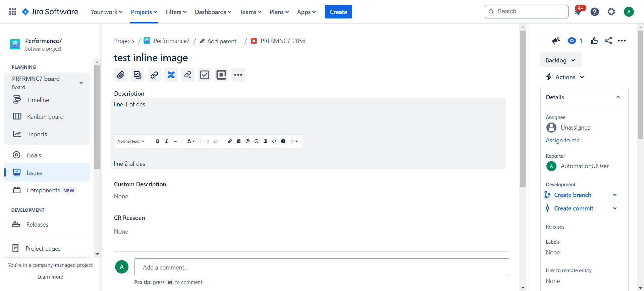Open Filters menu
Image resolution: width=644 pixels, height=291 pixels.
(176, 12)
